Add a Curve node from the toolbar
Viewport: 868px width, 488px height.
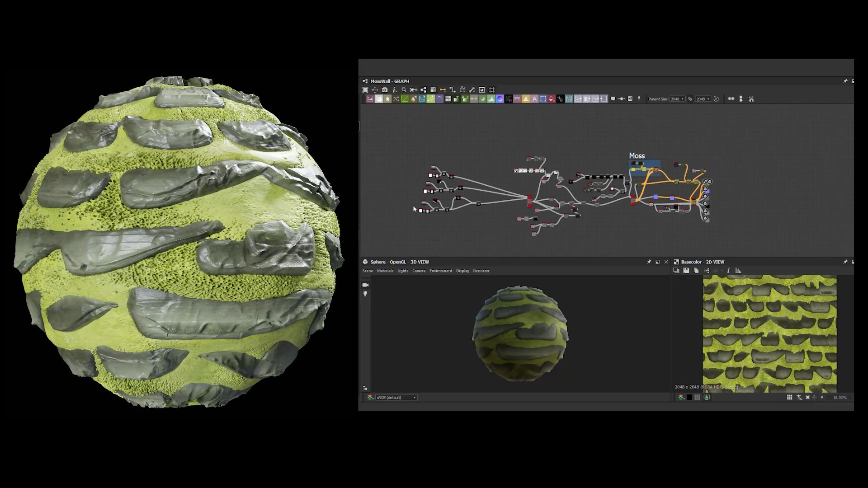(x=405, y=99)
